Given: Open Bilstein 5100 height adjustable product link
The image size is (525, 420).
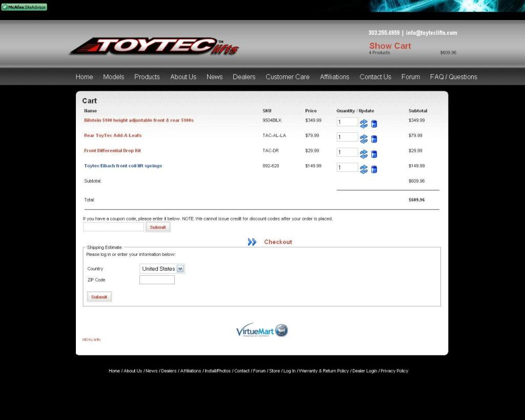Looking at the screenshot, I should coord(138,120).
